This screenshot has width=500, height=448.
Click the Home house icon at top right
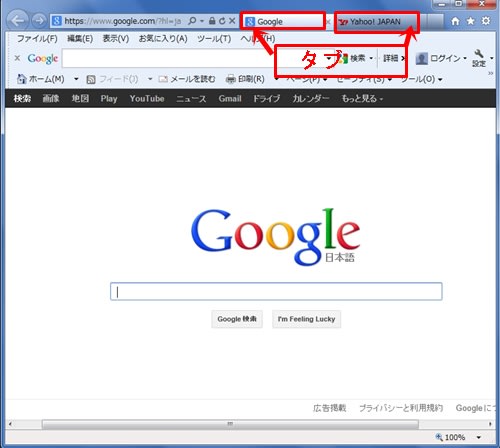click(x=455, y=21)
